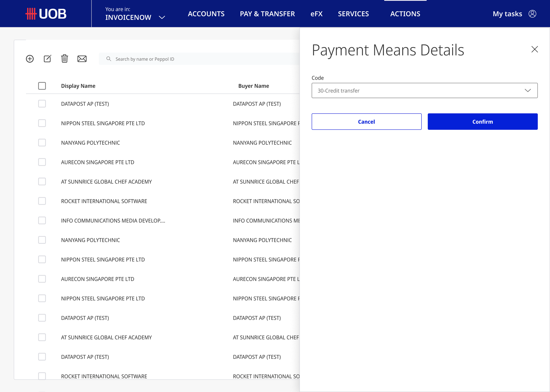Screen dimensions: 550x392
Task: Open the user profile avatar icon
Action: pos(532,14)
